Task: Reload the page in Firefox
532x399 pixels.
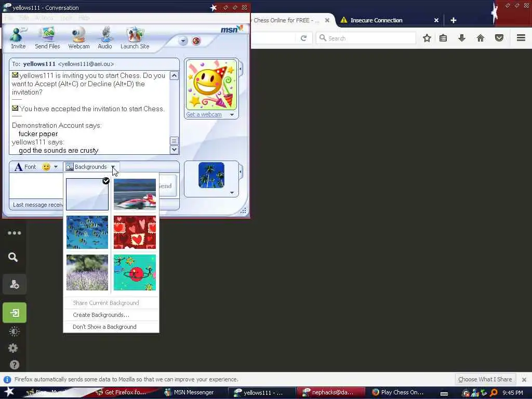Action: 303,38
